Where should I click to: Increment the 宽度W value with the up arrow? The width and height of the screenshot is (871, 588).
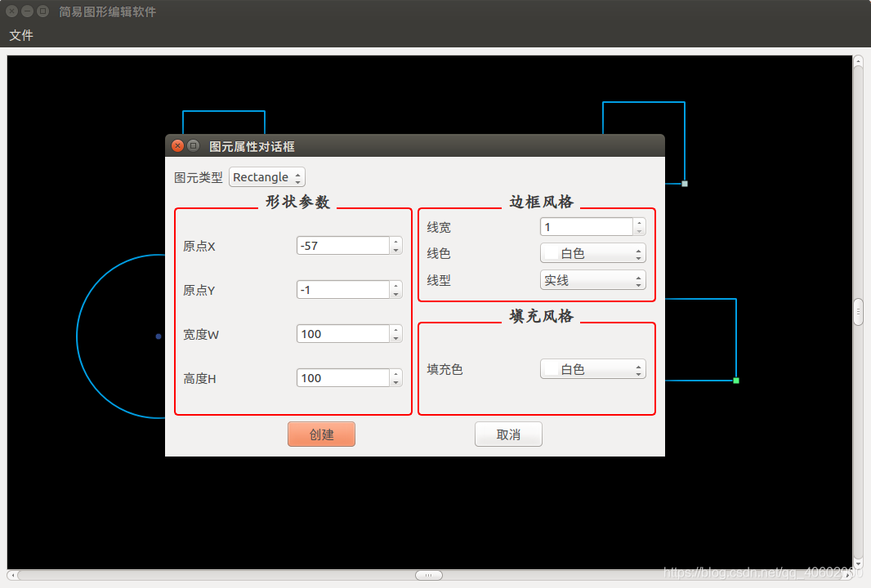(x=395, y=329)
